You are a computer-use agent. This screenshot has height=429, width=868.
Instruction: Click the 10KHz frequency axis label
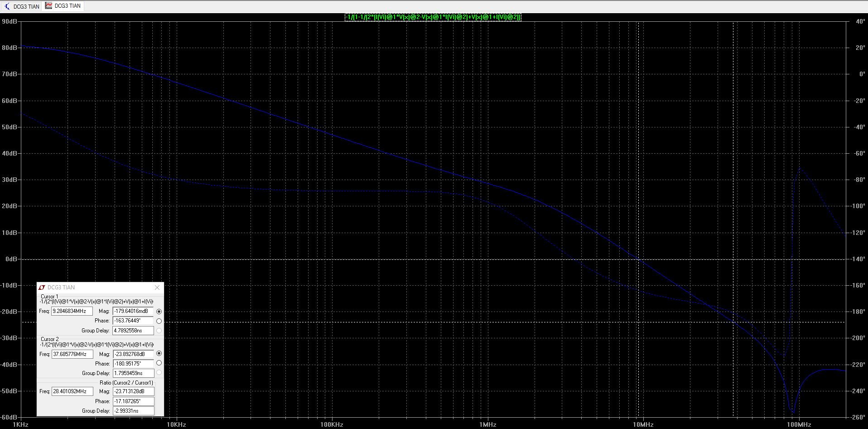click(x=176, y=425)
